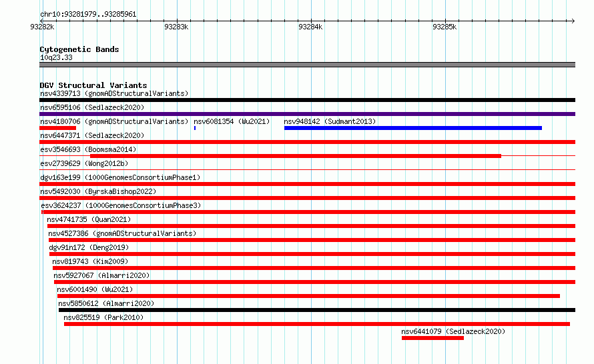Open the nsv948142 (Sudmant2013) label
This screenshot has height=364, width=594.
coord(330,121)
